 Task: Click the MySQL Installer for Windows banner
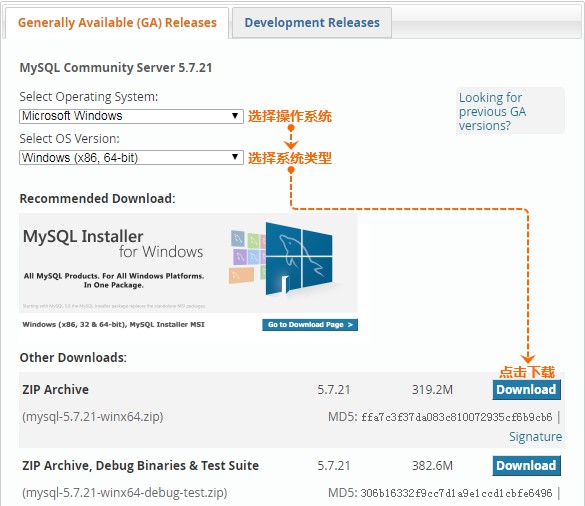coord(188,263)
